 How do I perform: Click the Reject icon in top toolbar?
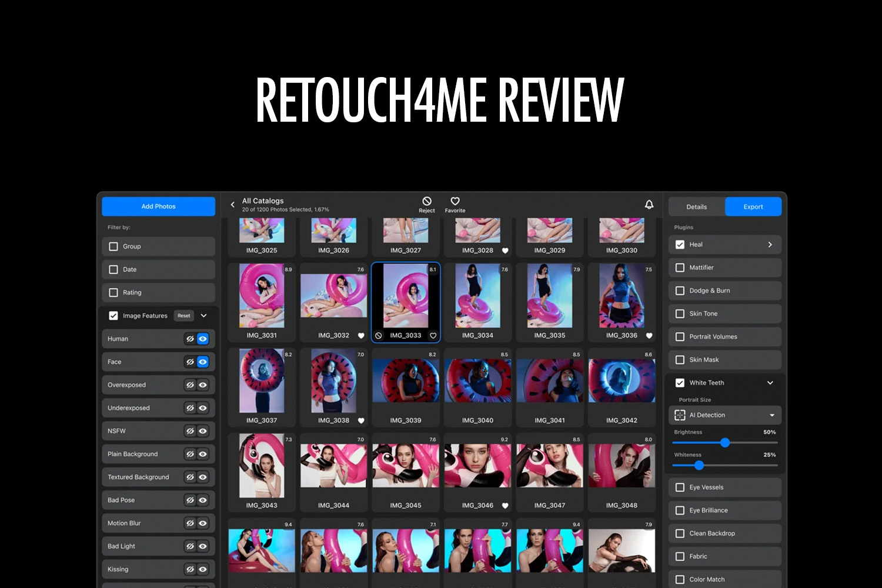[427, 202]
